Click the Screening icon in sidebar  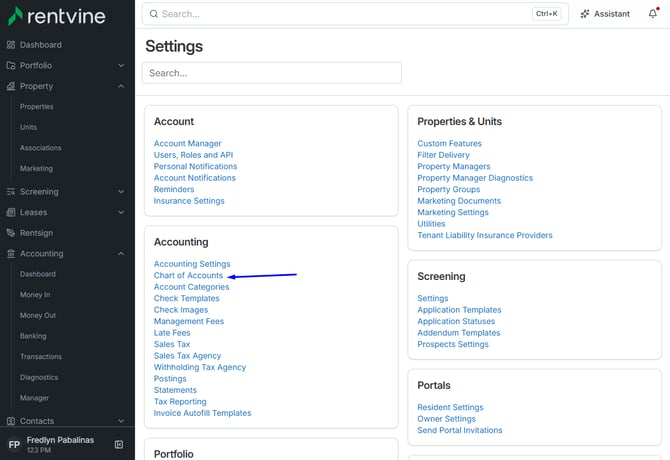(11, 192)
